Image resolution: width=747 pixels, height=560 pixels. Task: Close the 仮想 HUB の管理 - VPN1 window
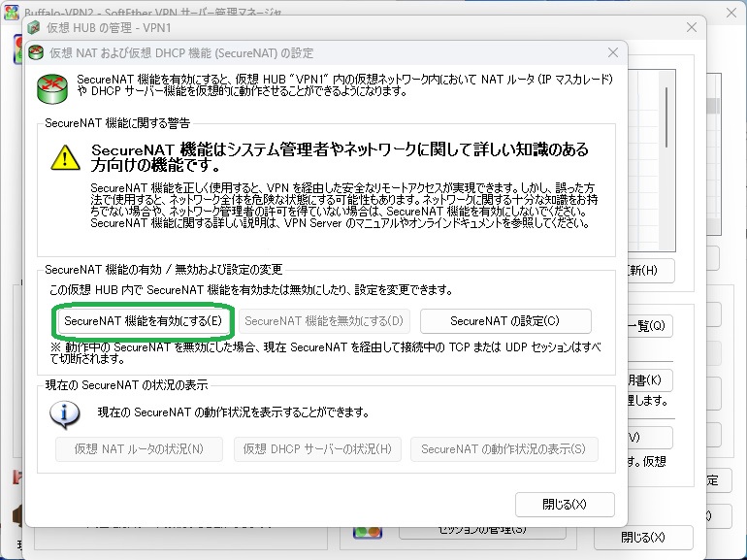tap(692, 27)
